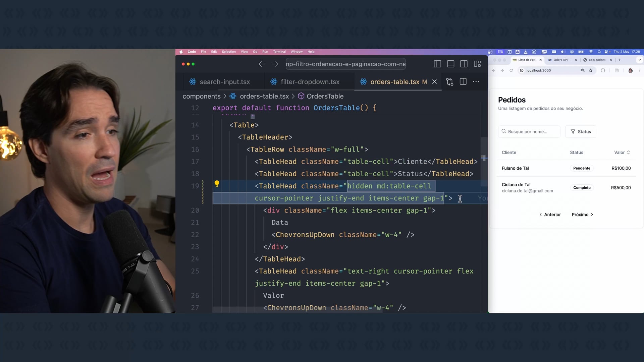Toggle secondary sidebar layout icon

464,64
